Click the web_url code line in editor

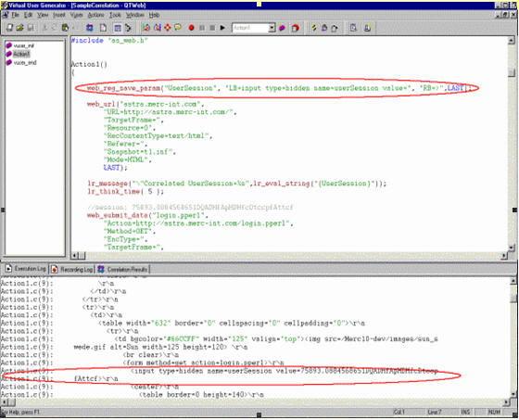pyautogui.click(x=146, y=104)
